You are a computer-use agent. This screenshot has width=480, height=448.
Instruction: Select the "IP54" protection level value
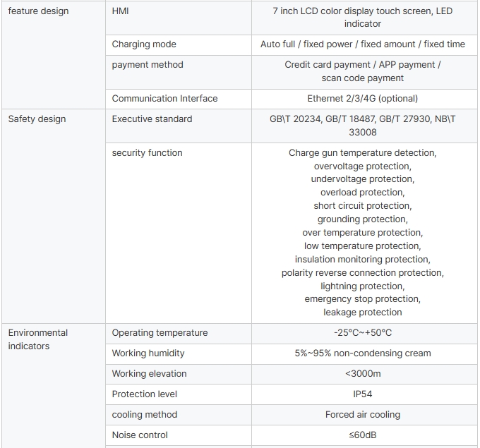362,394
